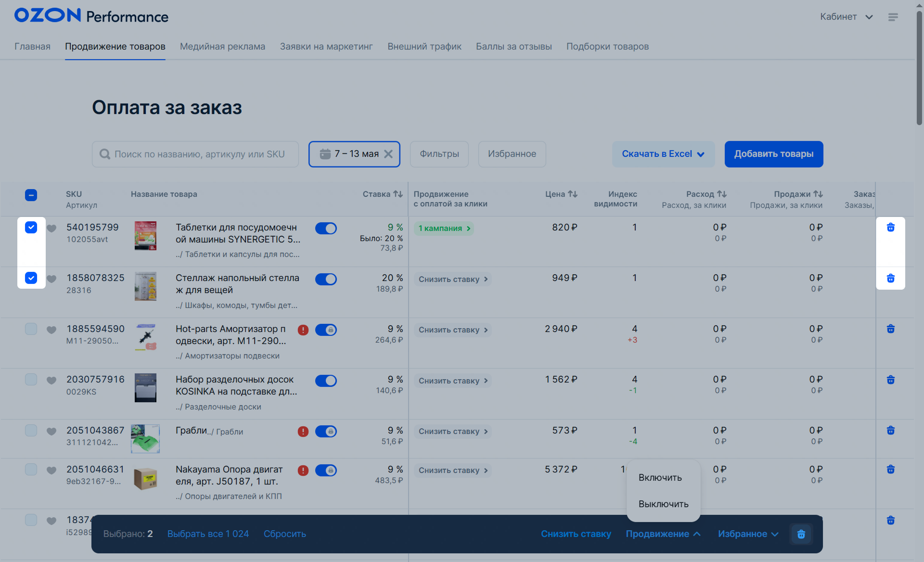Click red warning icon next to Грабли
The image size is (924, 562).
point(303,432)
